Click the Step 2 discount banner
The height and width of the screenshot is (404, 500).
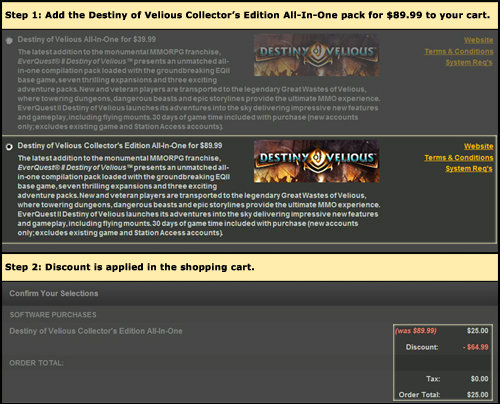pyautogui.click(x=250, y=267)
